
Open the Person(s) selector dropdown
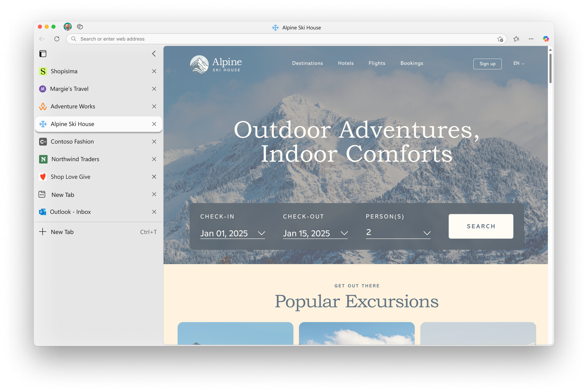coord(427,233)
